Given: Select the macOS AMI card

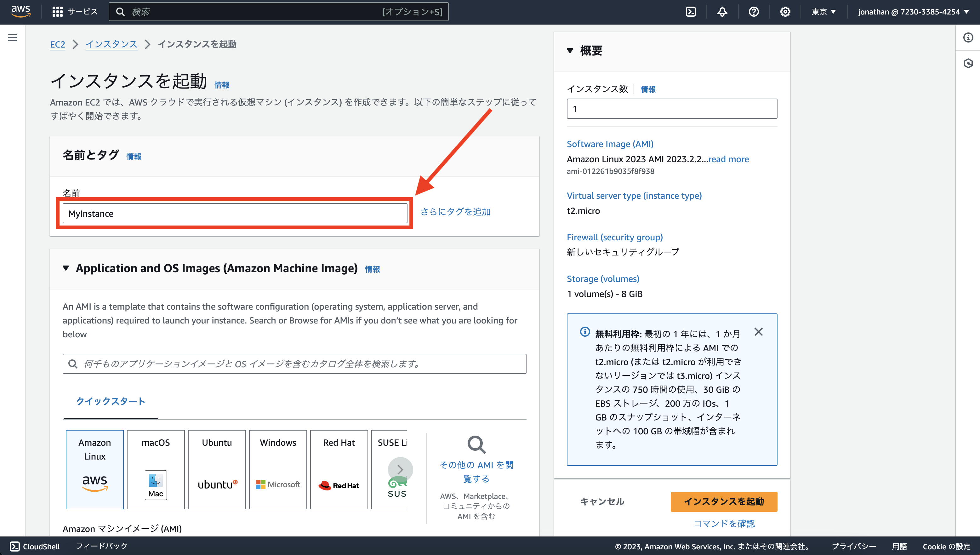Looking at the screenshot, I should (x=156, y=469).
